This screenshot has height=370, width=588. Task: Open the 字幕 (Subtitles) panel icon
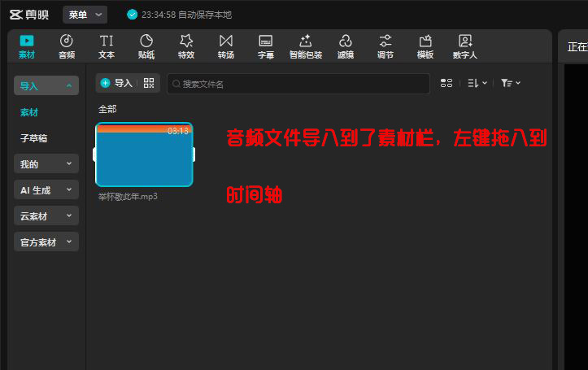(x=265, y=46)
